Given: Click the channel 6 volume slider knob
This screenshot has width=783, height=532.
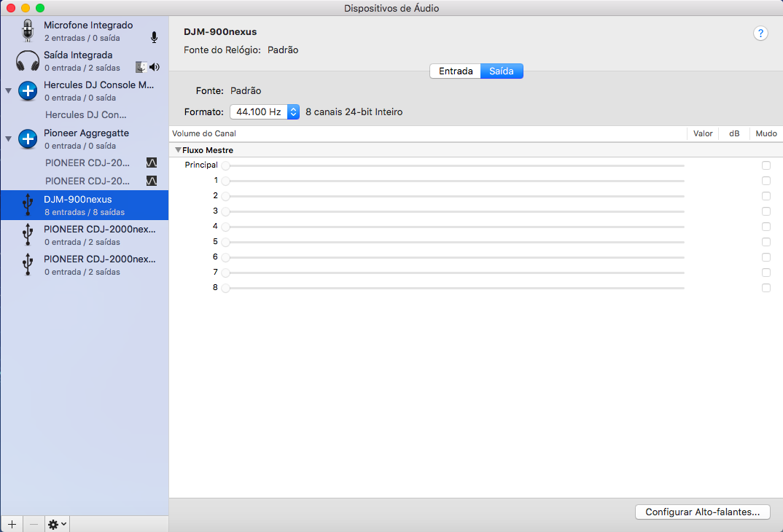Looking at the screenshot, I should 226,257.
